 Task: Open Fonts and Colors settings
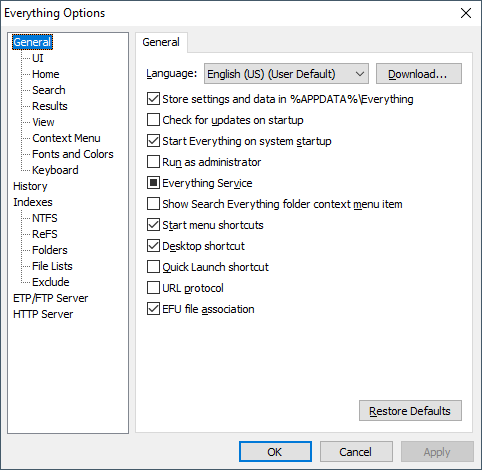[x=73, y=154]
